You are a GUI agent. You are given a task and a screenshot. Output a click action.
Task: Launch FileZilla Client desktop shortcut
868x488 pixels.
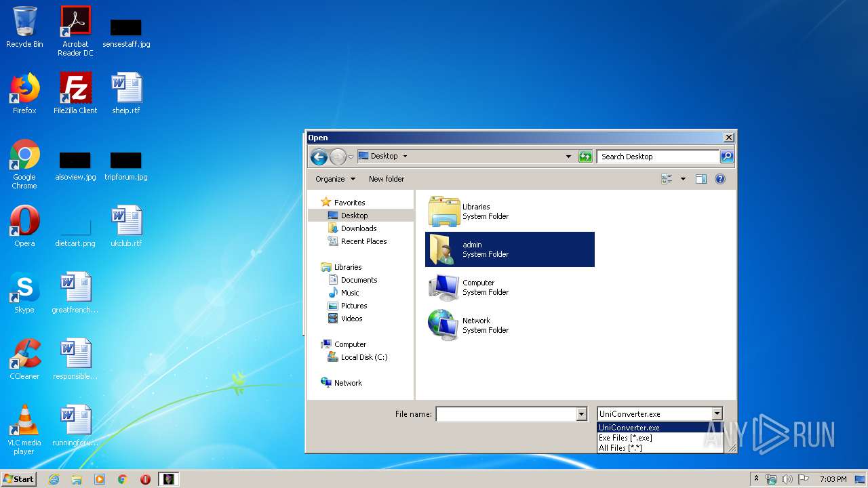[75, 94]
